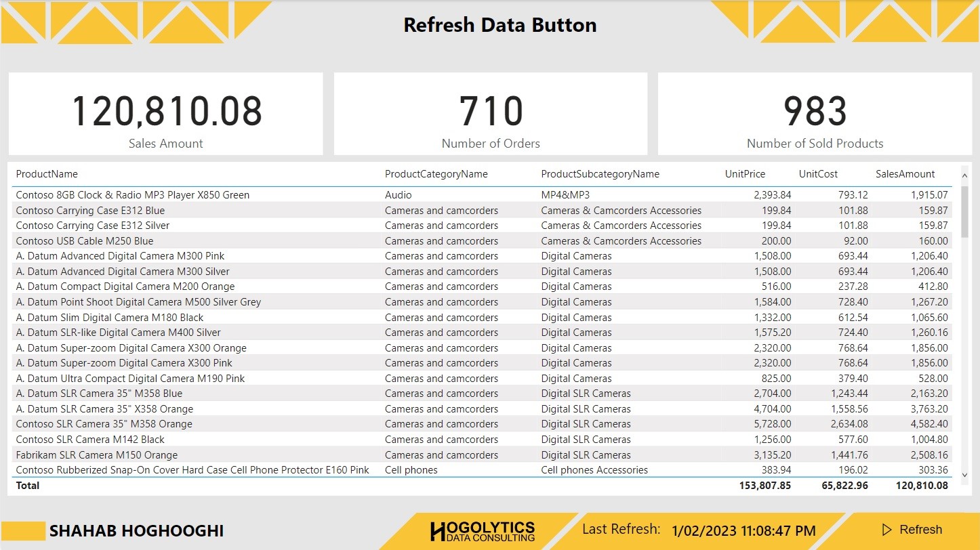Click the Refresh button label

[x=921, y=529]
